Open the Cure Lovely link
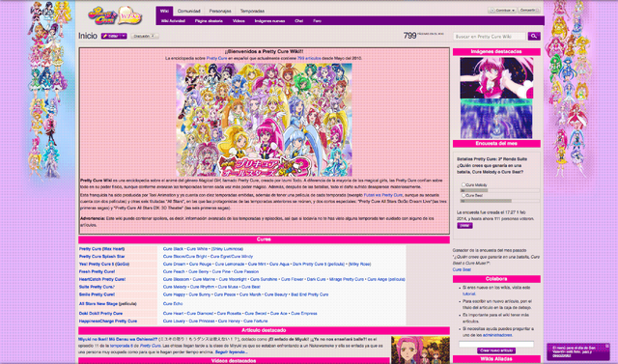 [x=174, y=322]
